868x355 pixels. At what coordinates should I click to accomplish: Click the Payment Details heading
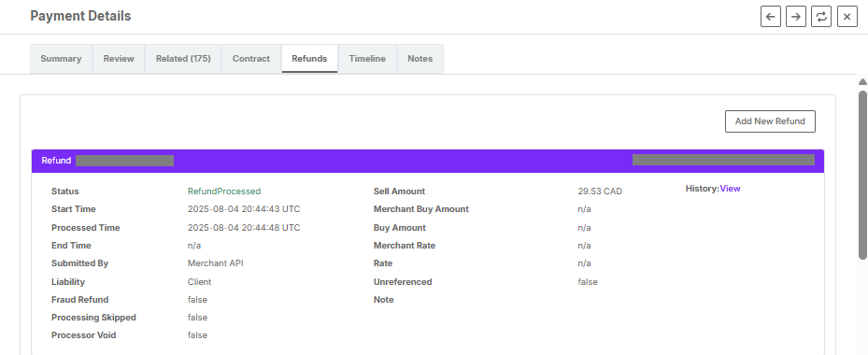[81, 16]
